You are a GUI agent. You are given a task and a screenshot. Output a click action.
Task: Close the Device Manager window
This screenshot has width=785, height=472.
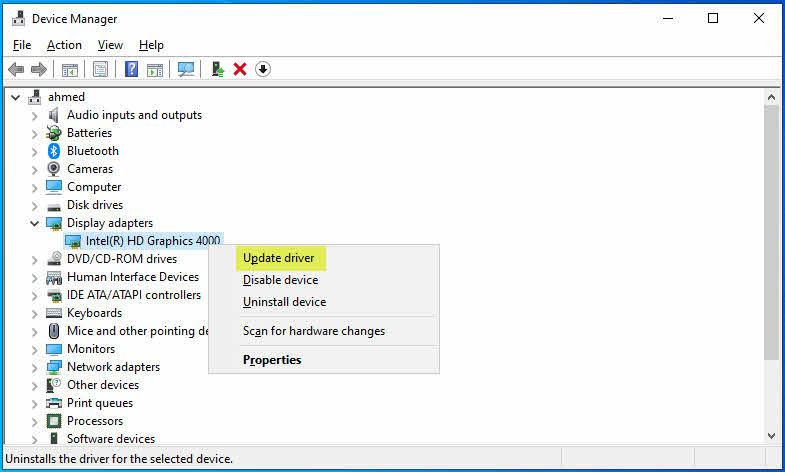click(x=758, y=19)
